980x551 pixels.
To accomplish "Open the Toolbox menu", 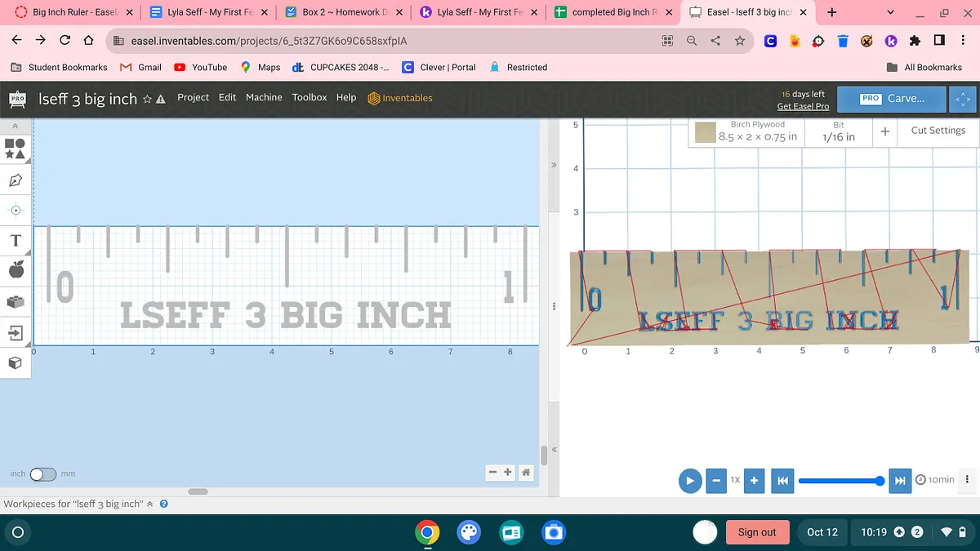I will click(310, 97).
